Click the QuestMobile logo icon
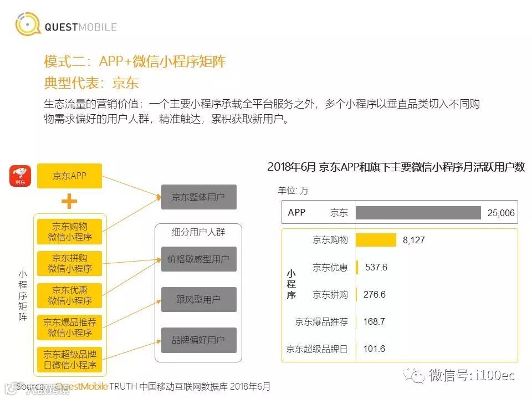The width and height of the screenshot is (532, 399). pos(28,24)
